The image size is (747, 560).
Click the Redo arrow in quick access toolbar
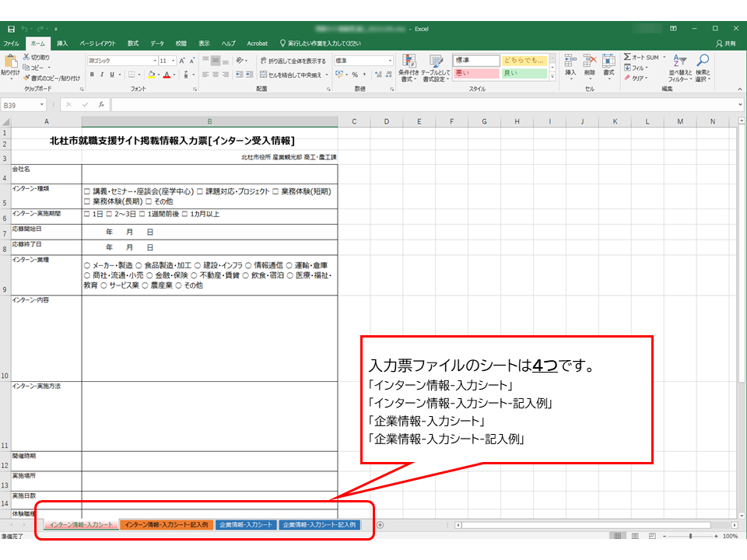click(40, 29)
